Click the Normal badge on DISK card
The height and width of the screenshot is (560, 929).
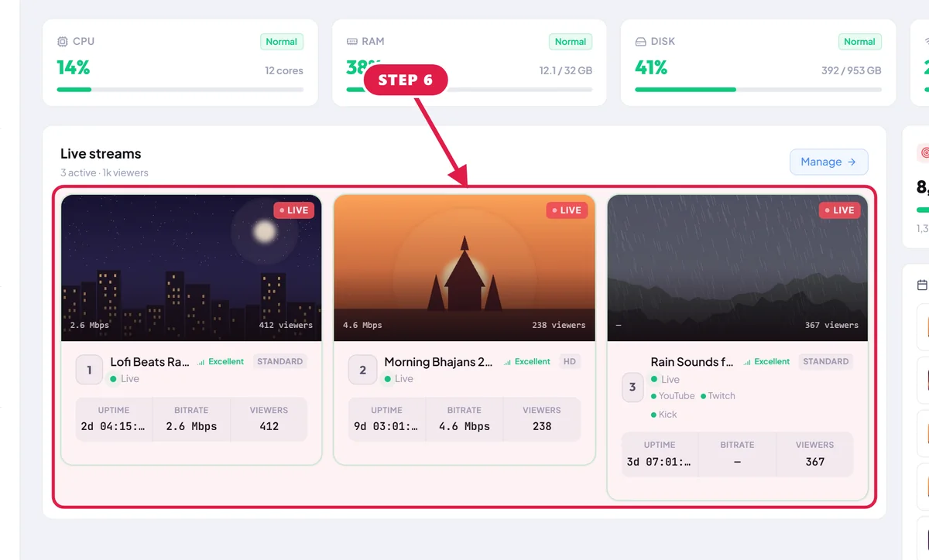pyautogui.click(x=859, y=42)
